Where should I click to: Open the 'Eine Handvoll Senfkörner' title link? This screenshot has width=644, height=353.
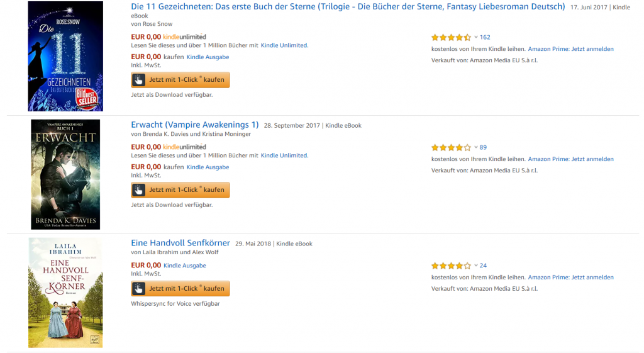point(180,243)
